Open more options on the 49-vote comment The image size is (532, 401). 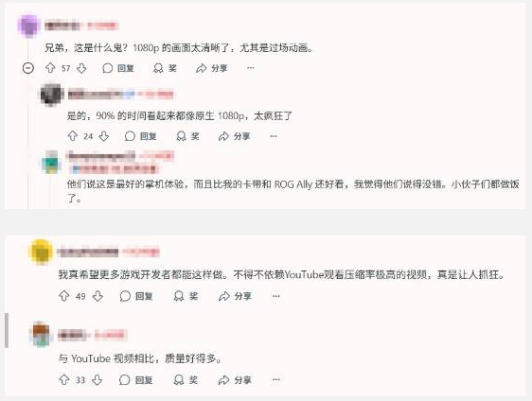[x=276, y=296]
